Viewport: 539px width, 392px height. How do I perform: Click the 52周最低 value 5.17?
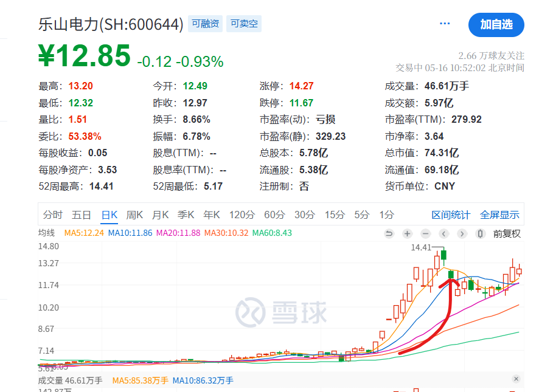(x=213, y=186)
